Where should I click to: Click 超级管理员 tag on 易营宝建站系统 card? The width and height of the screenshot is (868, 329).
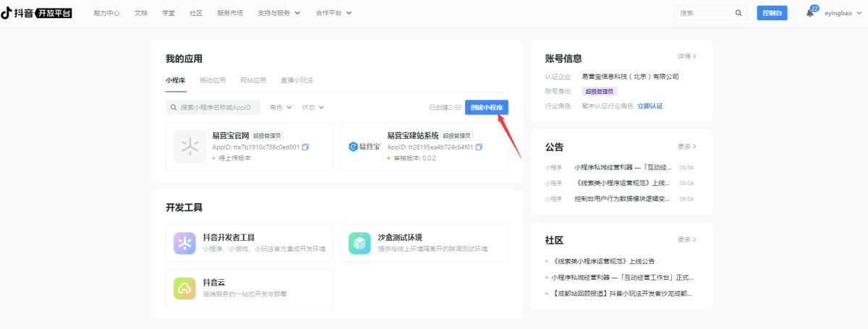click(x=457, y=135)
